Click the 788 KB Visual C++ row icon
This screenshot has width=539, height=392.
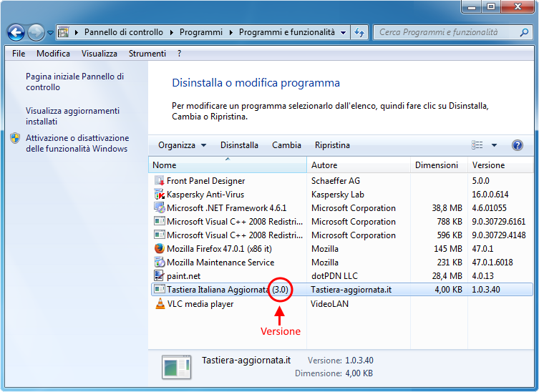tap(159, 221)
